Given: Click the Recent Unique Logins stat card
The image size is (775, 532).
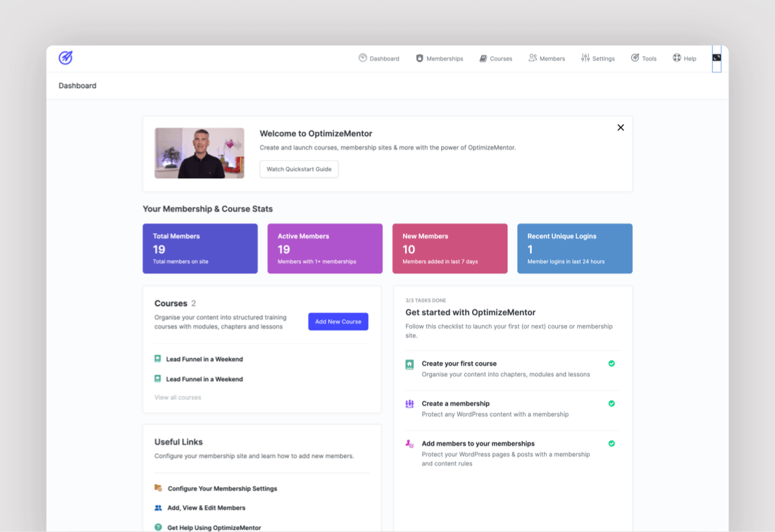Looking at the screenshot, I should tap(575, 249).
